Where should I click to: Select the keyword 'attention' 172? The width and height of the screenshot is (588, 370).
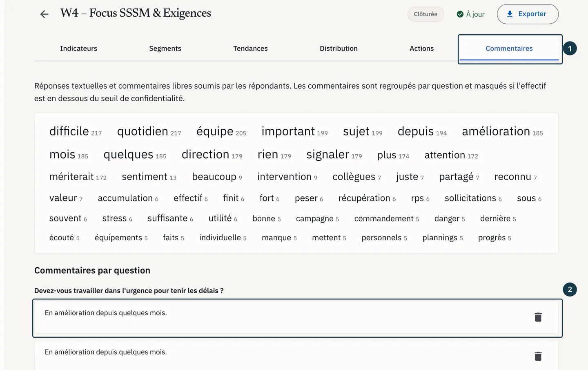click(x=451, y=155)
